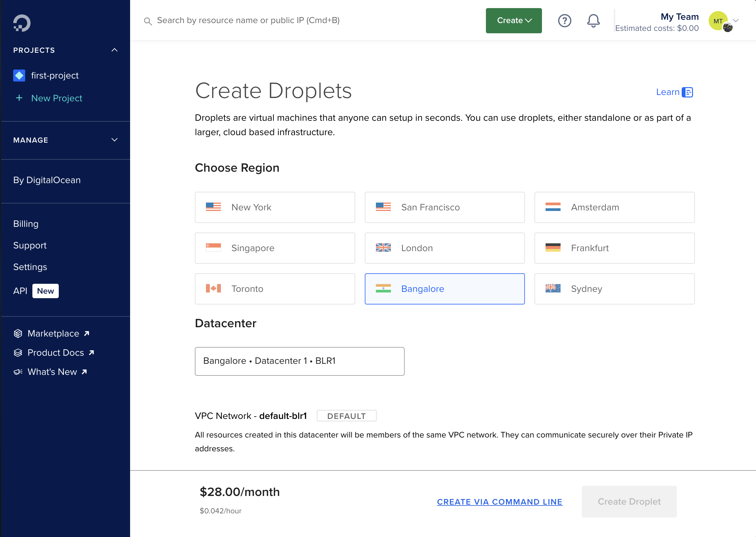Pick the Singapore region
Screen dimensions: 756x537
point(275,248)
